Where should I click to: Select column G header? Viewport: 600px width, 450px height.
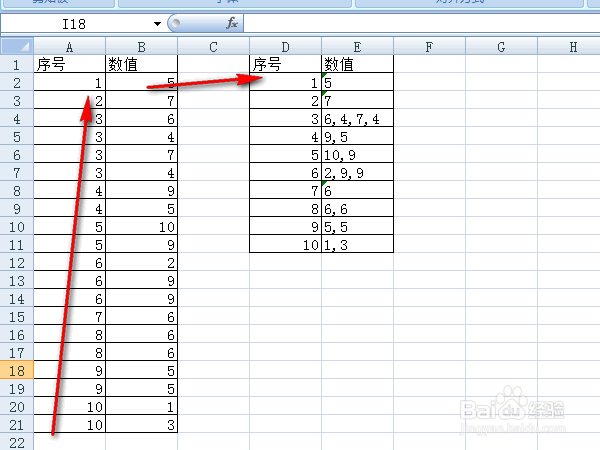[x=501, y=47]
